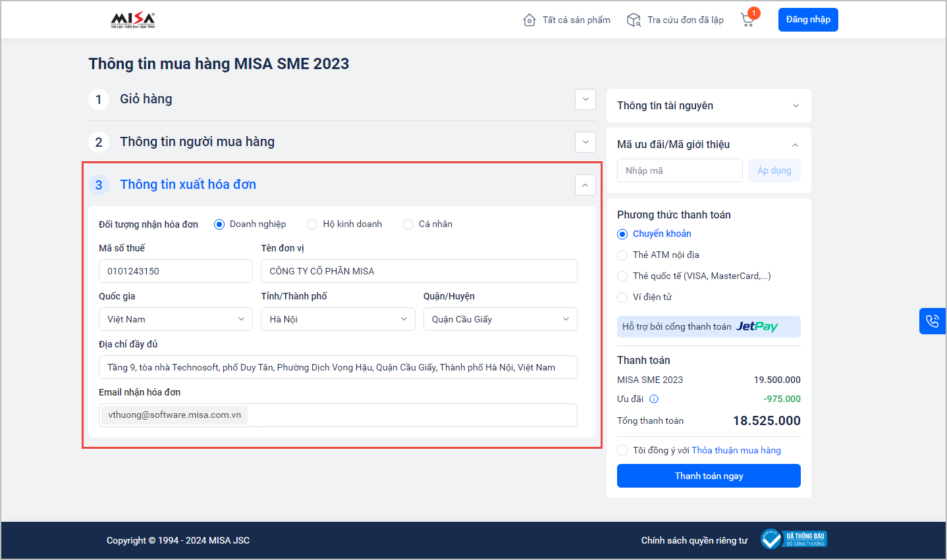
Task: Open the Quốc gia dropdown
Action: [x=175, y=319]
